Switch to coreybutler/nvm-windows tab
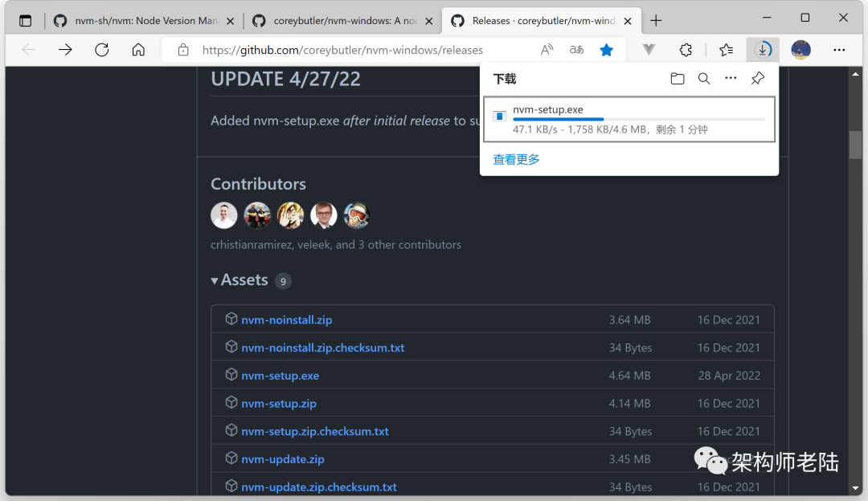The width and height of the screenshot is (868, 501). [342, 21]
